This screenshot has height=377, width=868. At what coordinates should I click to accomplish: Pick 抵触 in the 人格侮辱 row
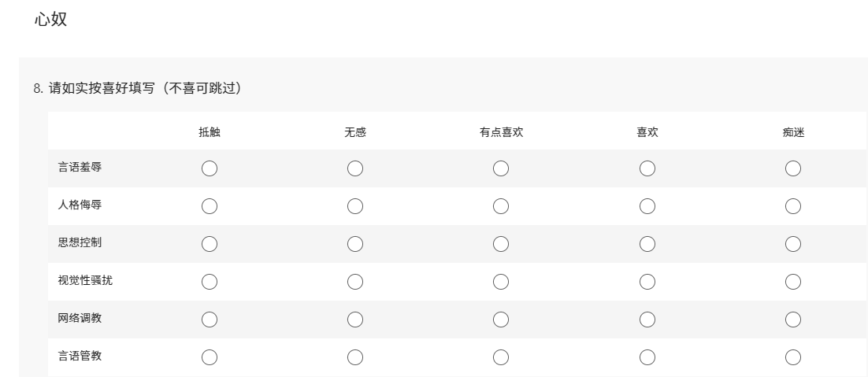[x=210, y=206]
